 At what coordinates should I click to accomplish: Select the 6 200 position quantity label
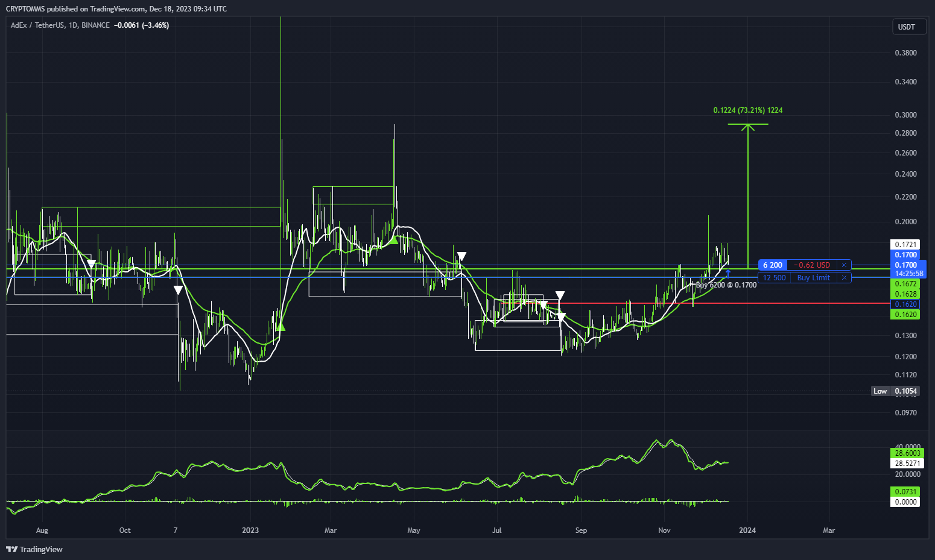coord(773,265)
